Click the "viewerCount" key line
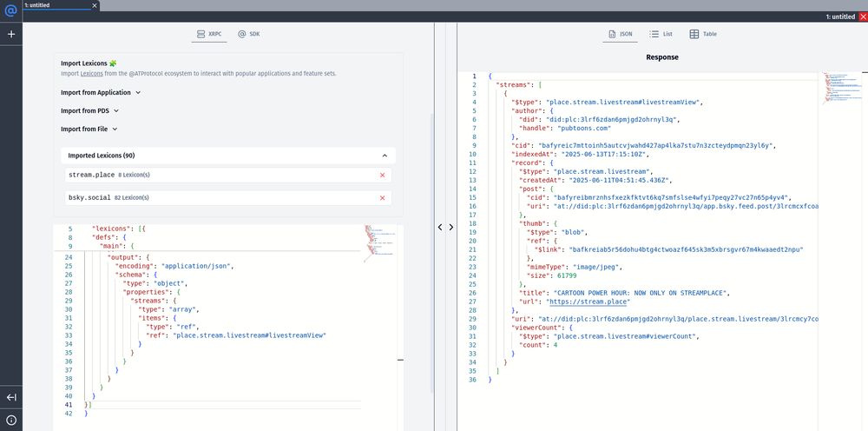Viewport: 868px width, 431px height. 542,328
